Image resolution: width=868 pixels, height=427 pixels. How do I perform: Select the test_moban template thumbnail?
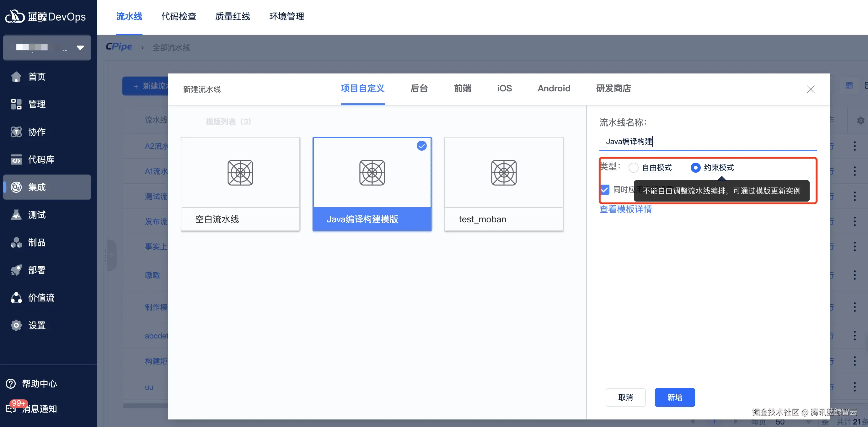coord(503,173)
